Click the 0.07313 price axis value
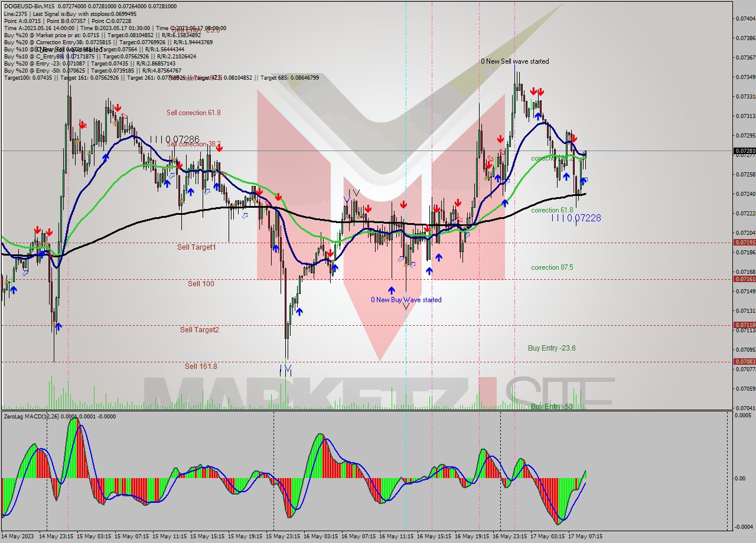Screen dimensions: 756x543 (745, 116)
